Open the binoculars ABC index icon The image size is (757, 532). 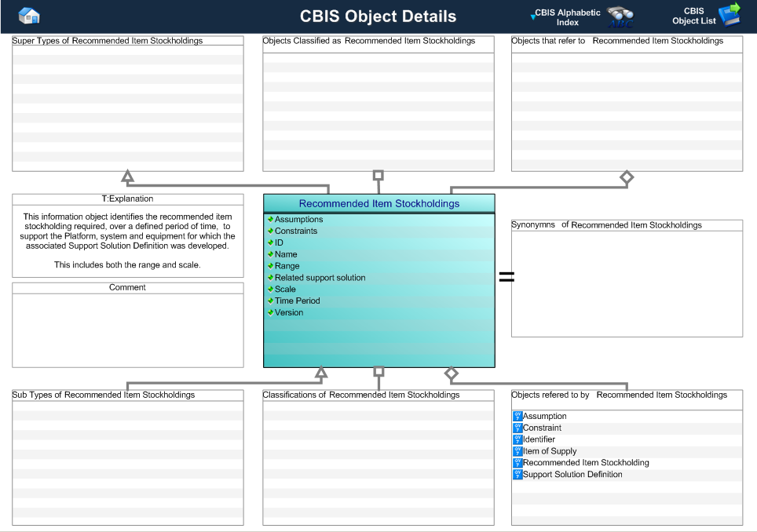[620, 17]
